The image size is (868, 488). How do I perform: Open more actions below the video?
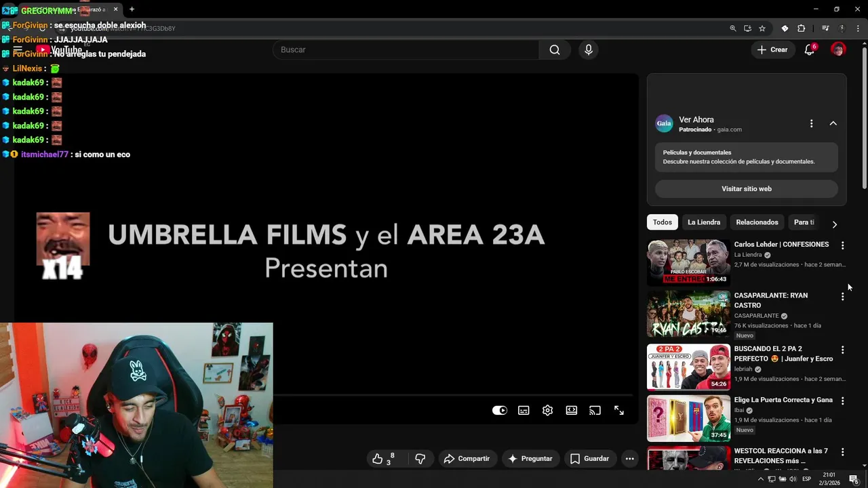pos(629,459)
